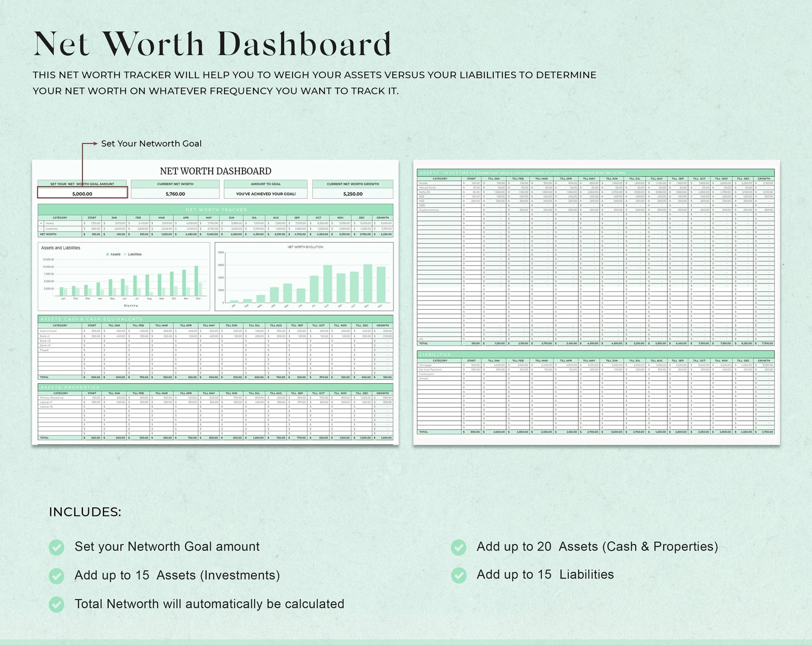812x645 pixels.
Task: Select the "Laptop #2" category cell
Action: [60, 407]
